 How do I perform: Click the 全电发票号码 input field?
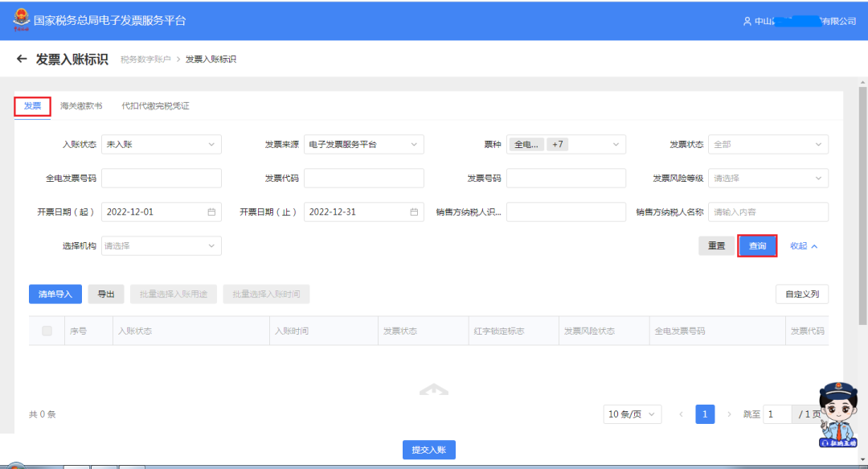click(x=161, y=179)
